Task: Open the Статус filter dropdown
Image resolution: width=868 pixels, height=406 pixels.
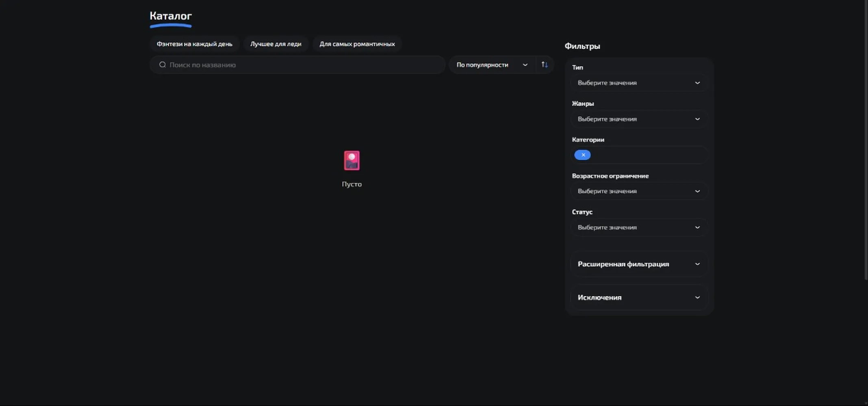Action: [x=639, y=227]
